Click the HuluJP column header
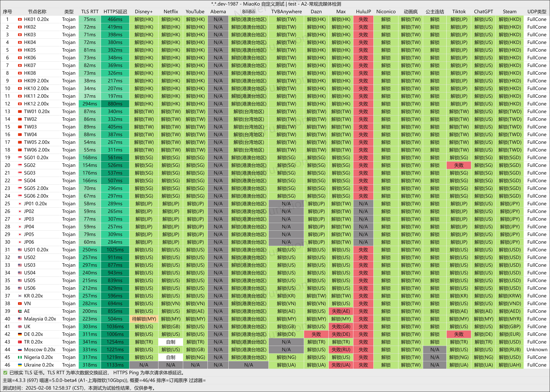 coord(363,12)
